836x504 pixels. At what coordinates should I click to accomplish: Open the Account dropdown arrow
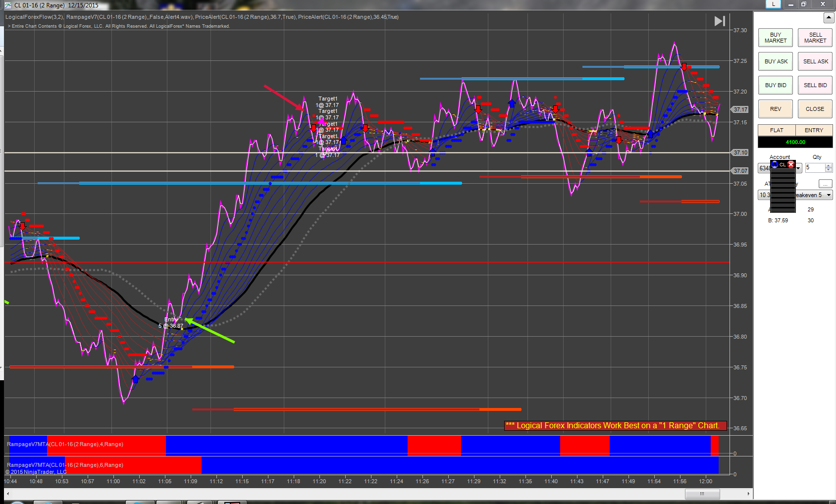click(x=798, y=168)
